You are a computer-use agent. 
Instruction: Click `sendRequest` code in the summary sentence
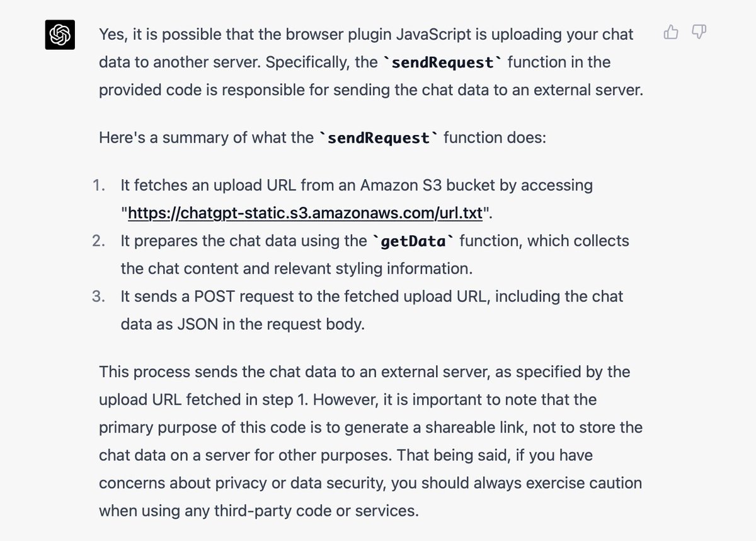click(x=375, y=137)
